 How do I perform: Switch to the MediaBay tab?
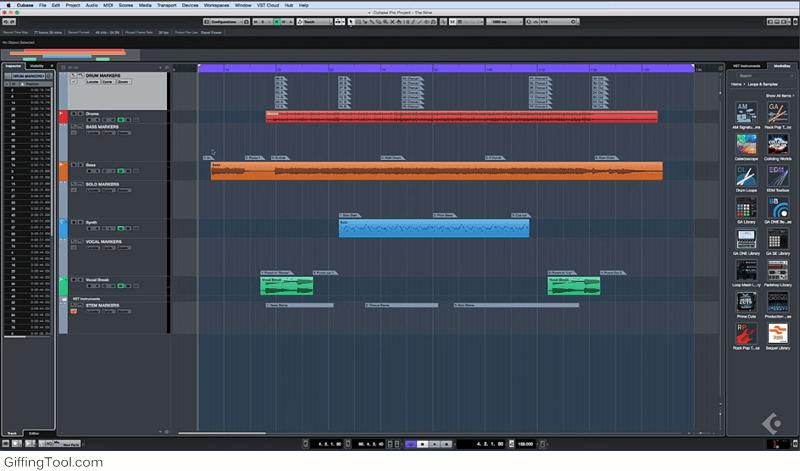pyautogui.click(x=782, y=66)
